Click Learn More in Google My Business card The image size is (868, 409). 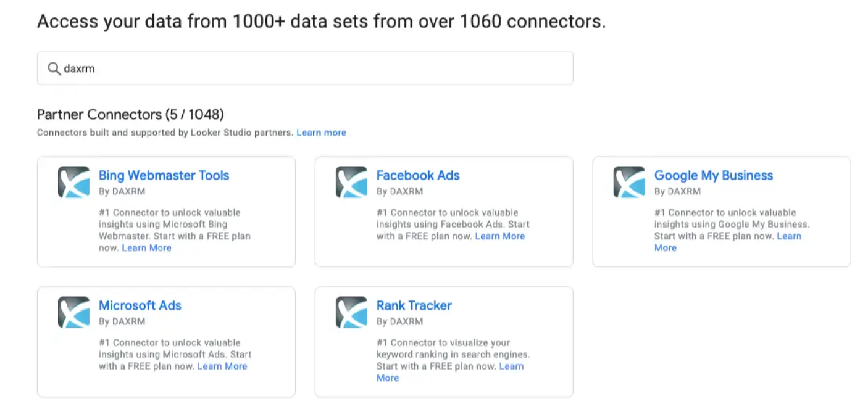click(x=728, y=242)
